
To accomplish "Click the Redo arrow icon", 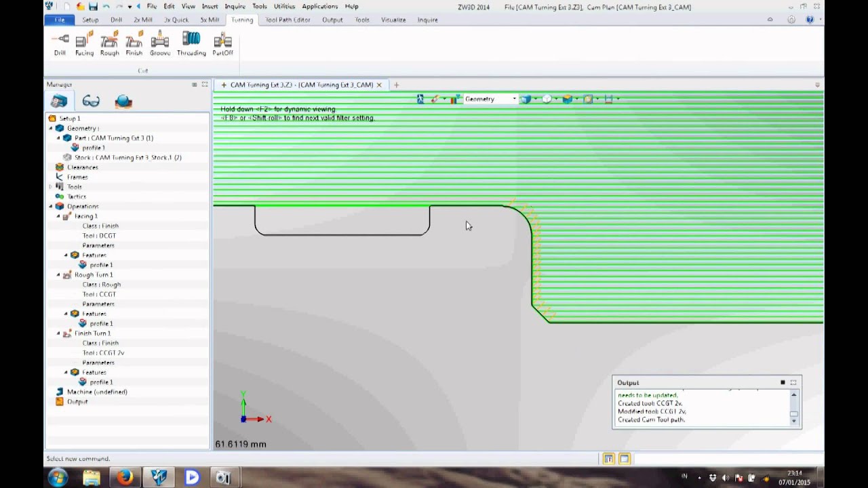I will pos(118,7).
